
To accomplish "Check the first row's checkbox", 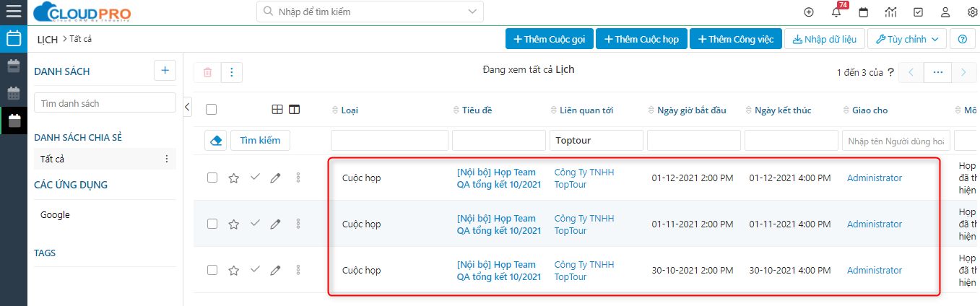I will (x=212, y=178).
